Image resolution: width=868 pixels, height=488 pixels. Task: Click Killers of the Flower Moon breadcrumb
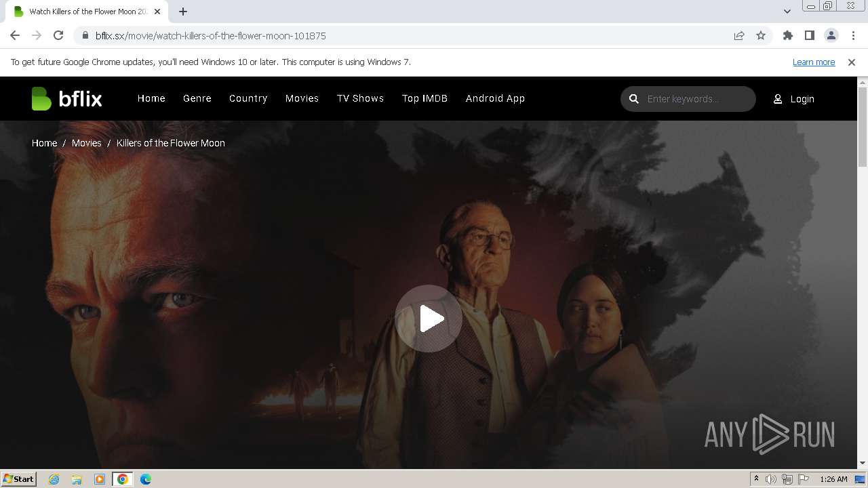[171, 143]
